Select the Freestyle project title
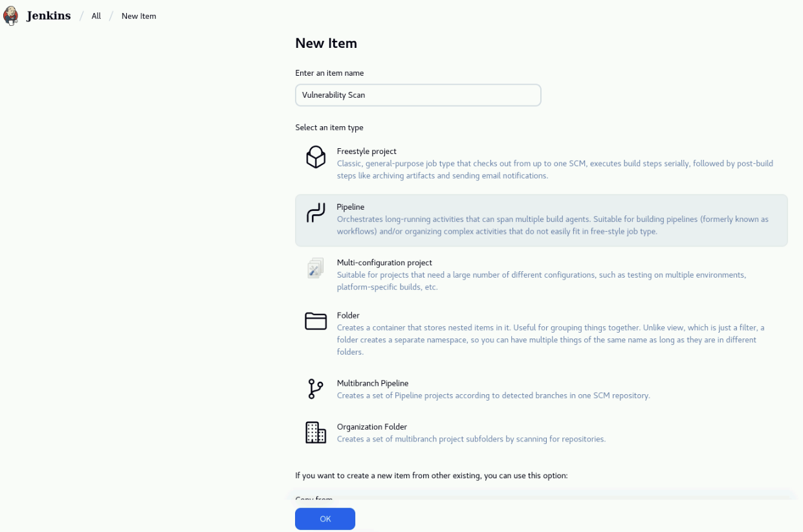Screen dimensions: 803x532 pyautogui.click(x=366, y=151)
